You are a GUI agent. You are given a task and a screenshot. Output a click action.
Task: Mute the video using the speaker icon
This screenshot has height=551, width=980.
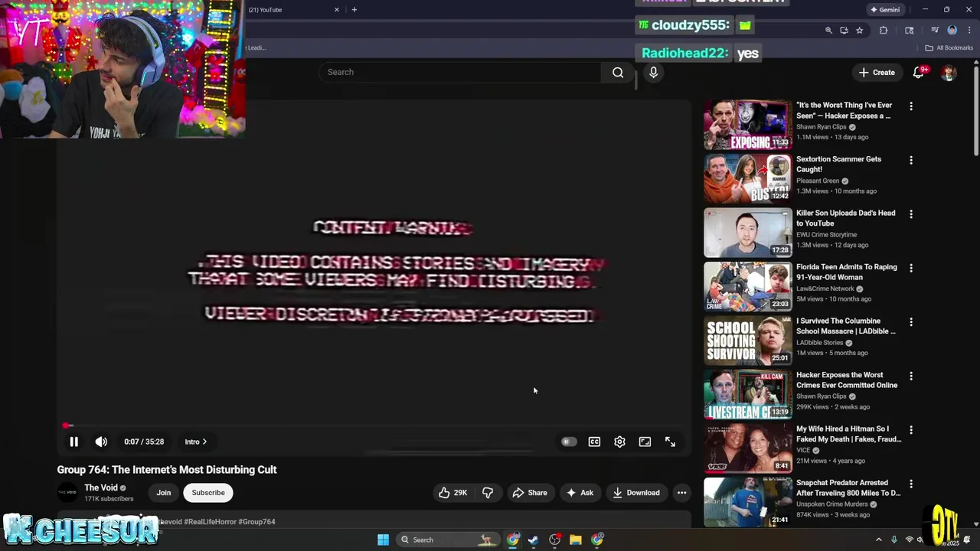[101, 442]
